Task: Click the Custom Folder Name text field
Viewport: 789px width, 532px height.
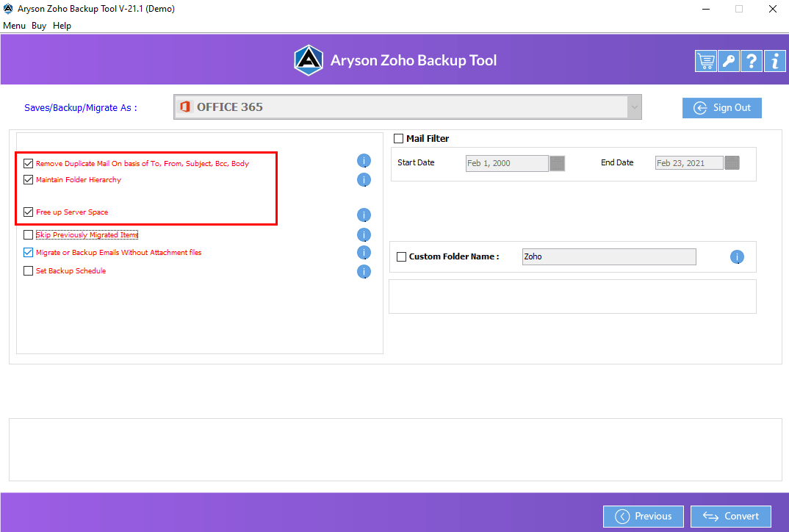Action: tap(609, 256)
